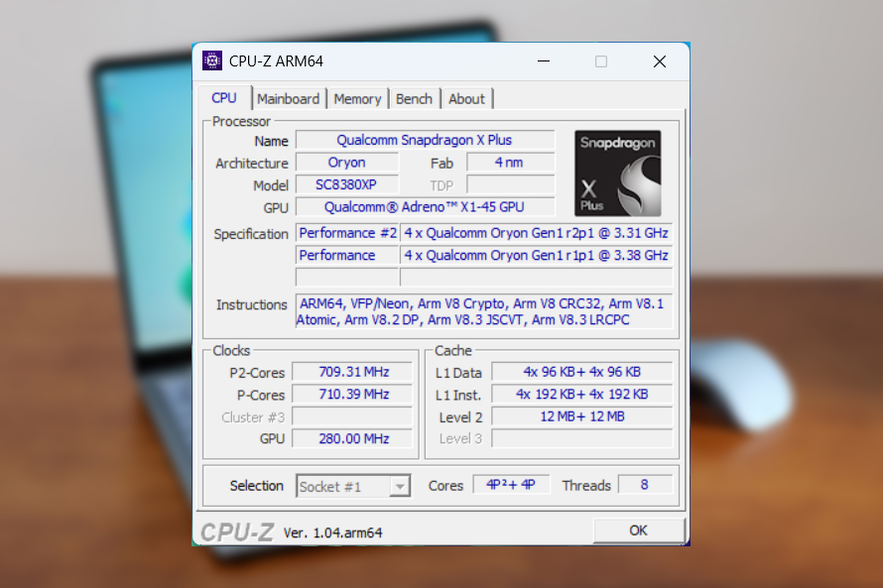The image size is (883, 588).
Task: Click the disabled maximize button
Action: click(601, 61)
